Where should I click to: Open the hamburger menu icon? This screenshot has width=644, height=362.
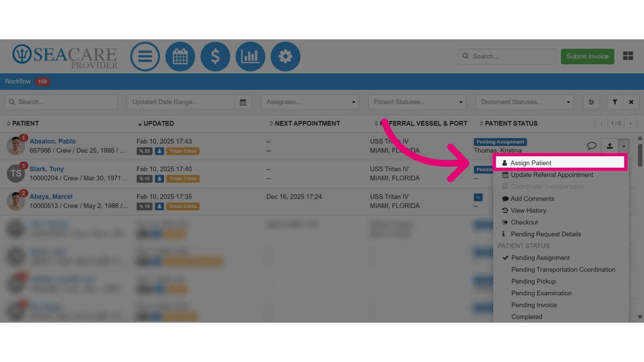tap(145, 56)
